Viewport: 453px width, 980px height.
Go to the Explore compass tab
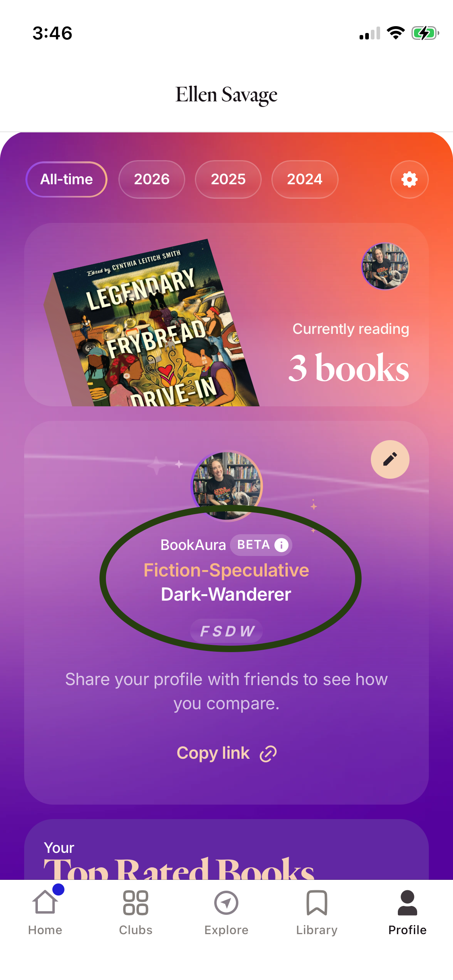click(226, 912)
